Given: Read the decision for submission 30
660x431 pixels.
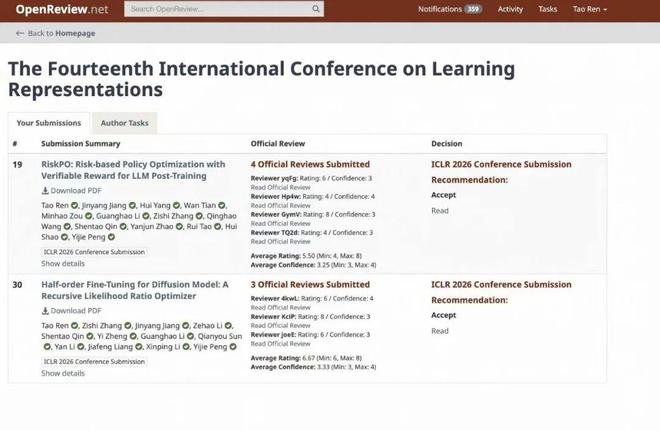Looking at the screenshot, I should coord(440,331).
